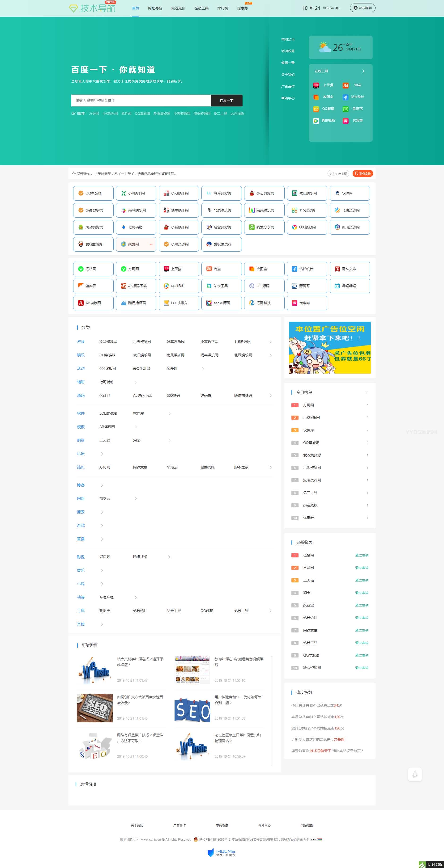Click the 站长统计 icon in online tools widget
444x868 pixels.
(x=346, y=97)
